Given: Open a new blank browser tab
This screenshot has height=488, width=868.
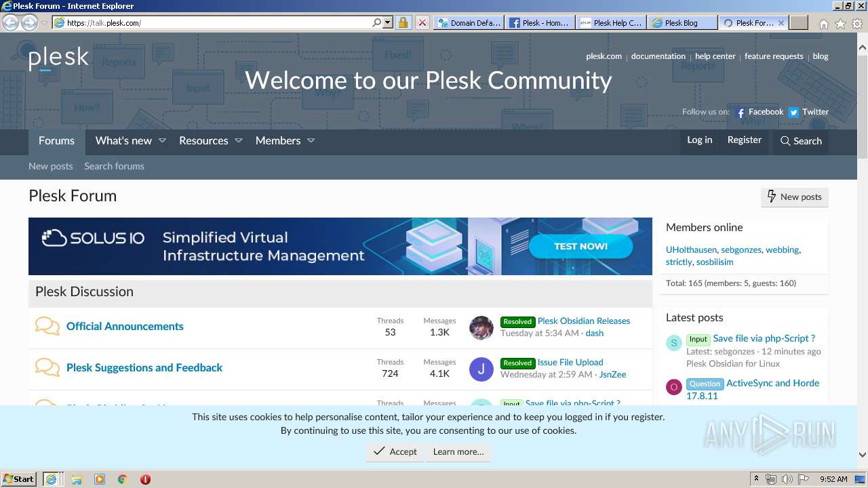Looking at the screenshot, I should point(799,22).
